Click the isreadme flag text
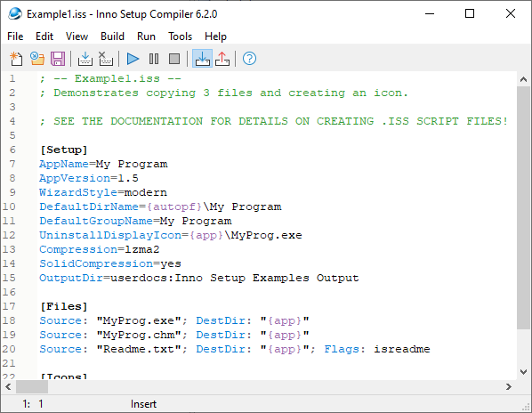 402,349
